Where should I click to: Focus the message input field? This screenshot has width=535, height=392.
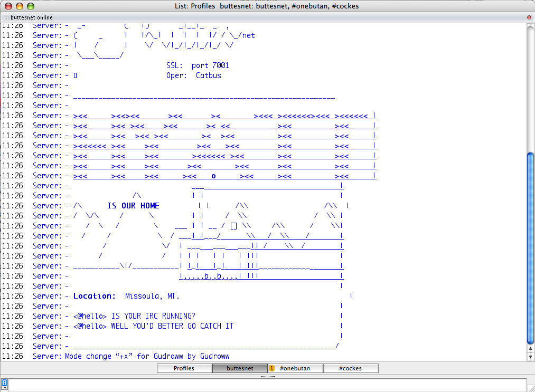267,385
